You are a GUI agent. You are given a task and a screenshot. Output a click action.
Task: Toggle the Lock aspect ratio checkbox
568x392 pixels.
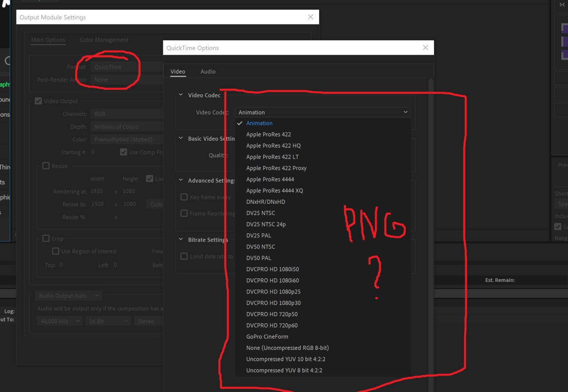150,179
